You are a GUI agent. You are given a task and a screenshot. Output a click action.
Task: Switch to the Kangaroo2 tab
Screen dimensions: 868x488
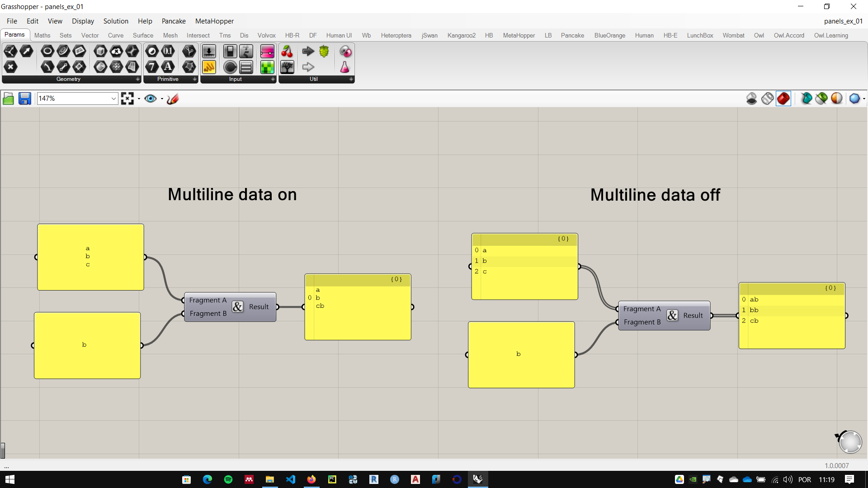461,35
